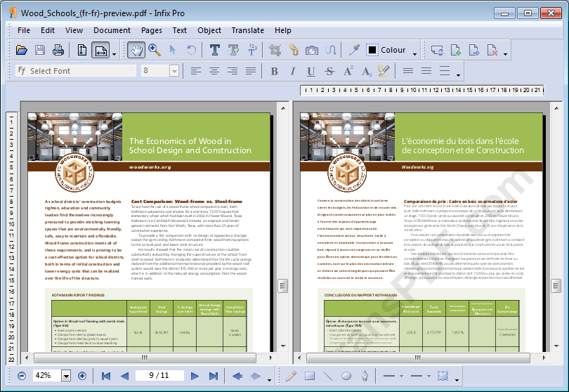Image resolution: width=569 pixels, height=392 pixels.
Task: Jump to the first page
Action: (106, 376)
